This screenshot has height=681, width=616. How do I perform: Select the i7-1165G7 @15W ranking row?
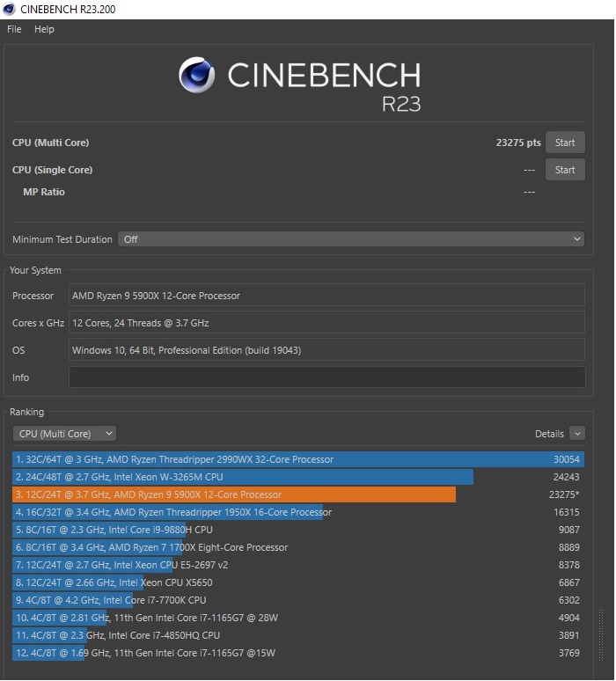298,653
